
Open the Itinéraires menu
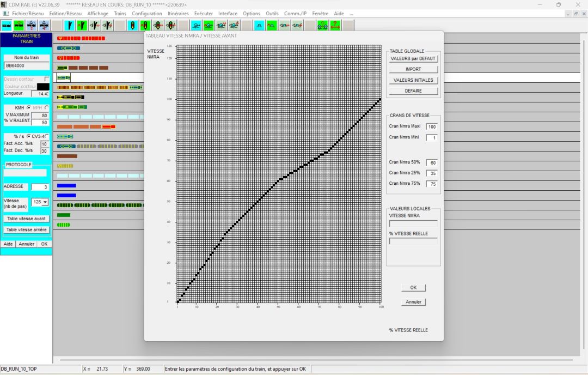click(178, 14)
